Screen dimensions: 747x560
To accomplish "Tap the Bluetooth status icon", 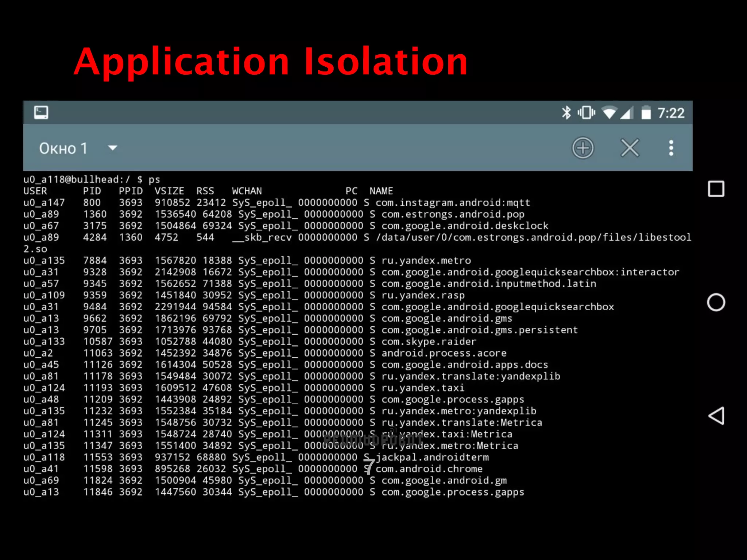I will (x=566, y=113).
